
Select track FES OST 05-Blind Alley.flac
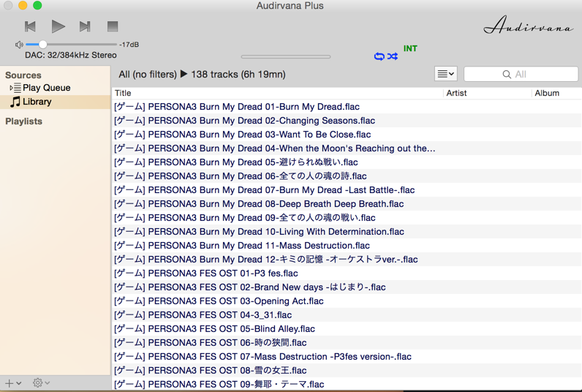(347, 329)
